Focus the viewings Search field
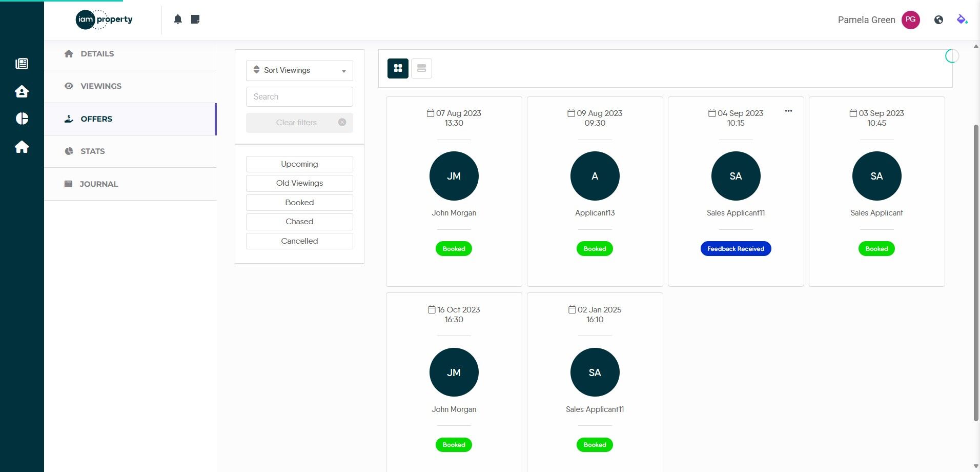 click(x=299, y=96)
